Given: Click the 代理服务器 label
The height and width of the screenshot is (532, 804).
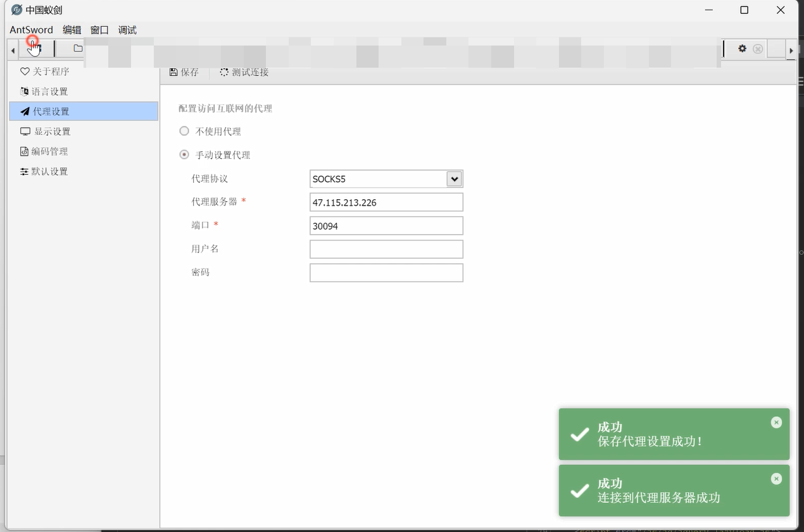Looking at the screenshot, I should [214, 202].
